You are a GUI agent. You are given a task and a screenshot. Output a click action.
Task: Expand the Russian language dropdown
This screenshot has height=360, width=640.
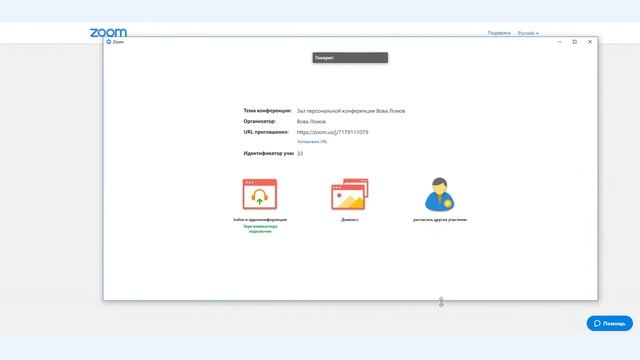pyautogui.click(x=528, y=33)
